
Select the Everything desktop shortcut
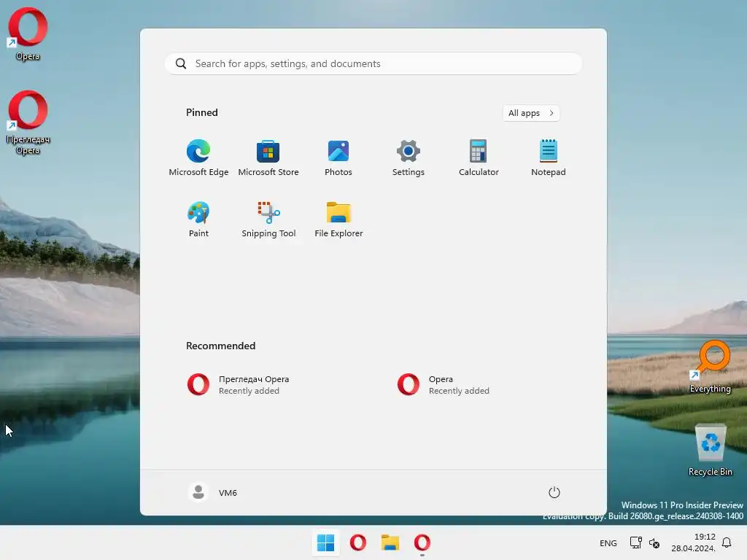711,367
